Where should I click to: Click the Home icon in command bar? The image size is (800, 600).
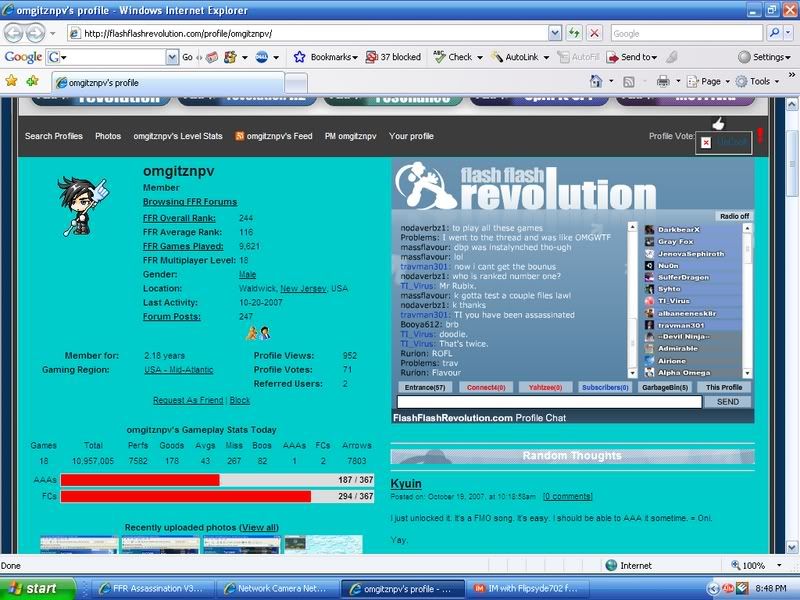tap(597, 81)
